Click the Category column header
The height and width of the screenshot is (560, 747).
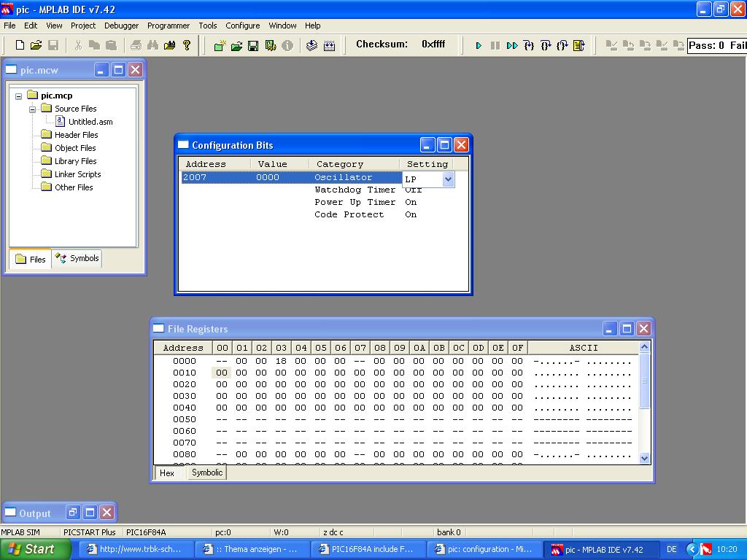[355, 164]
